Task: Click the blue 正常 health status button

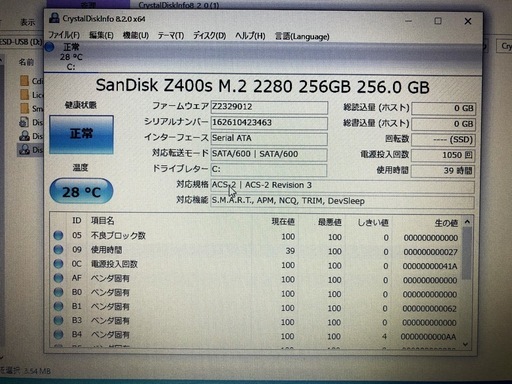Action: (82, 135)
